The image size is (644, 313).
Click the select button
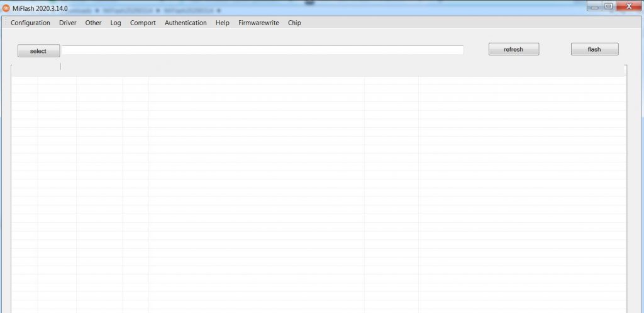[38, 51]
